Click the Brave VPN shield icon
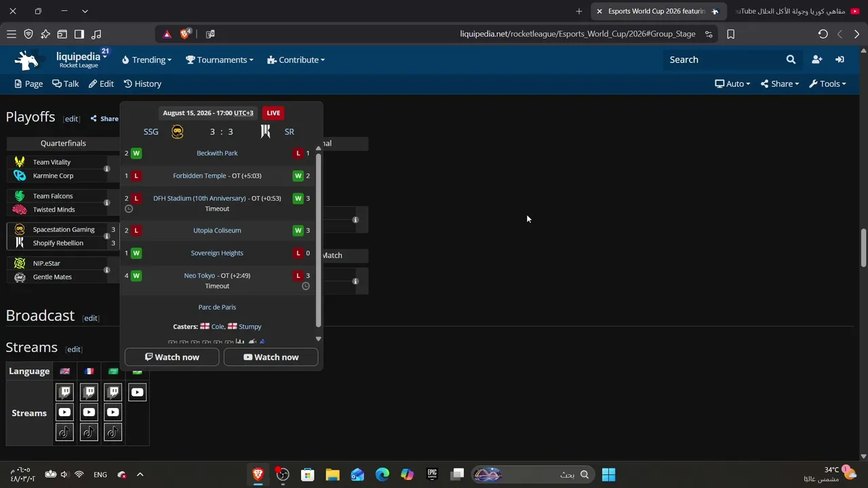The width and height of the screenshot is (868, 488). (x=28, y=34)
